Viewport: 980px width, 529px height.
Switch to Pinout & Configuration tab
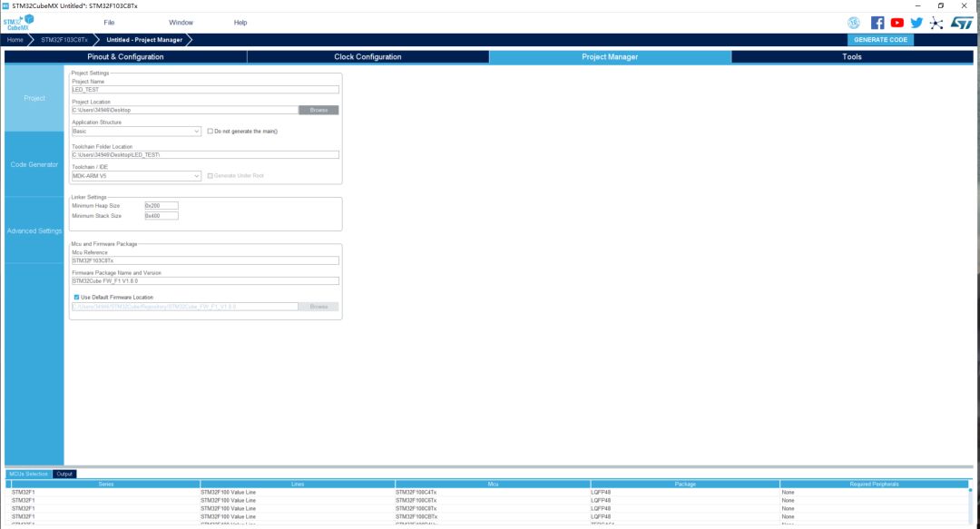coord(125,57)
